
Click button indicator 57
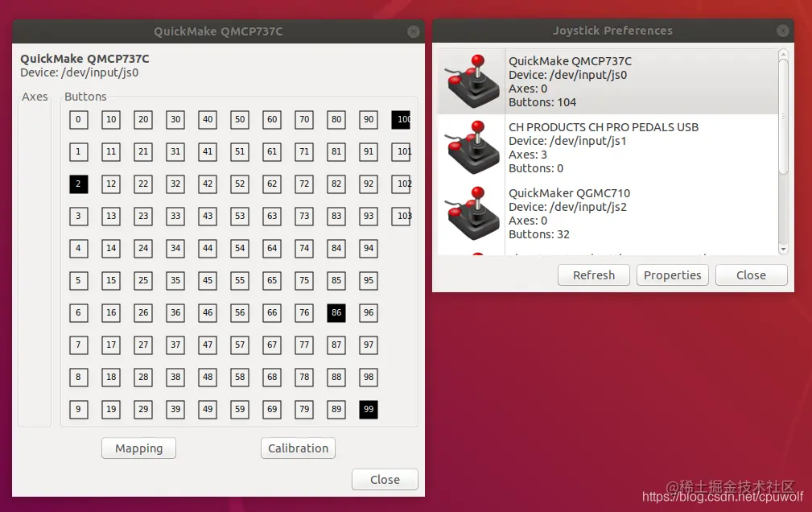240,345
